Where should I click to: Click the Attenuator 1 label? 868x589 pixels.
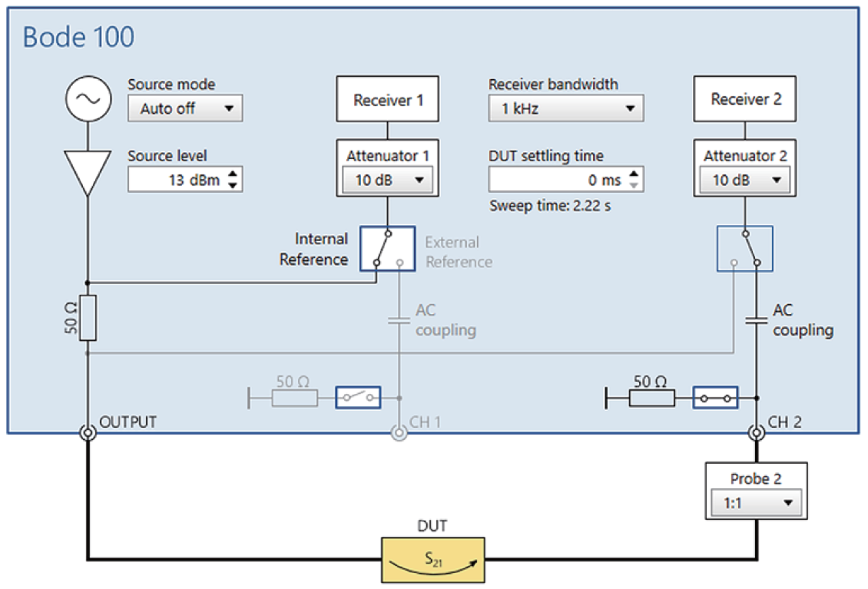(387, 156)
